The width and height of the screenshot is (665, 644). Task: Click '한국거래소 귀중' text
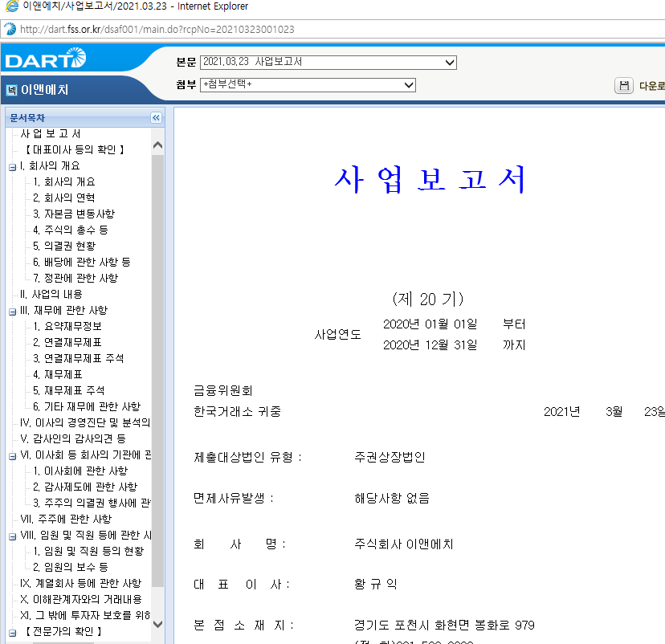coord(237,412)
